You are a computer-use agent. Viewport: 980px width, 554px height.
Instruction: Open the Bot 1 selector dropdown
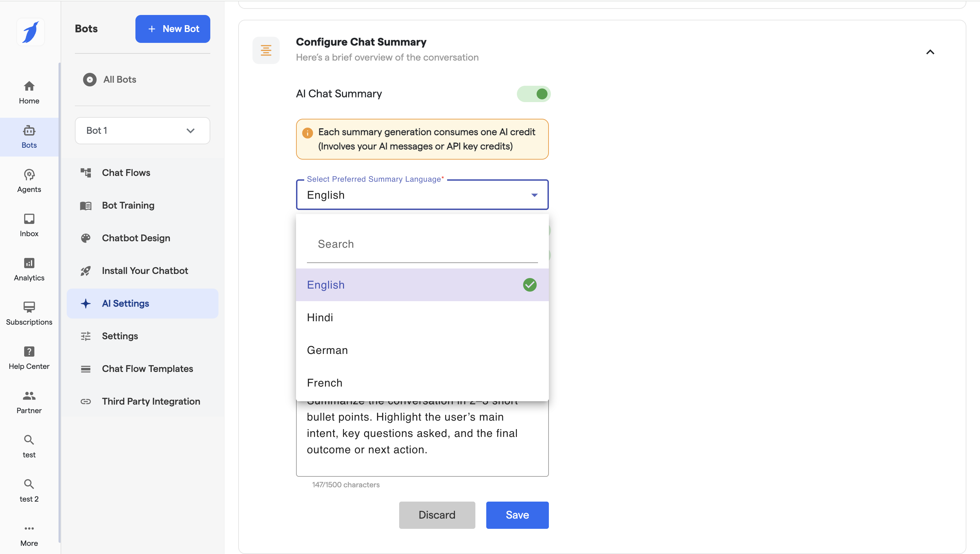pyautogui.click(x=142, y=131)
